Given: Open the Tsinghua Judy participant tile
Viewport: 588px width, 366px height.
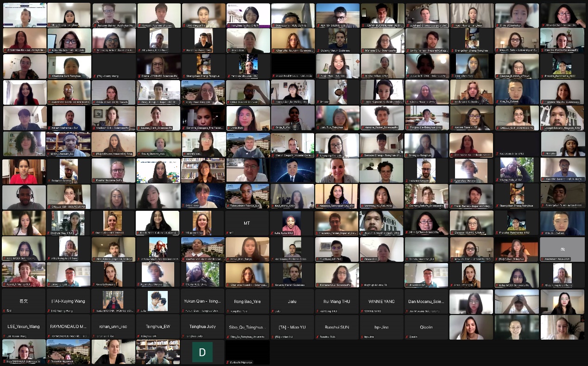Looking at the screenshot, I should [x=202, y=327].
